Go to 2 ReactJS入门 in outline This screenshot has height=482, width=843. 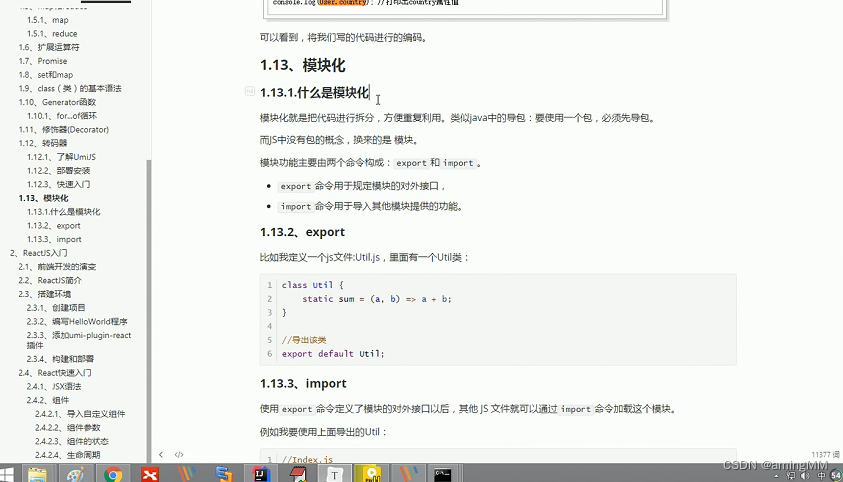[39, 253]
